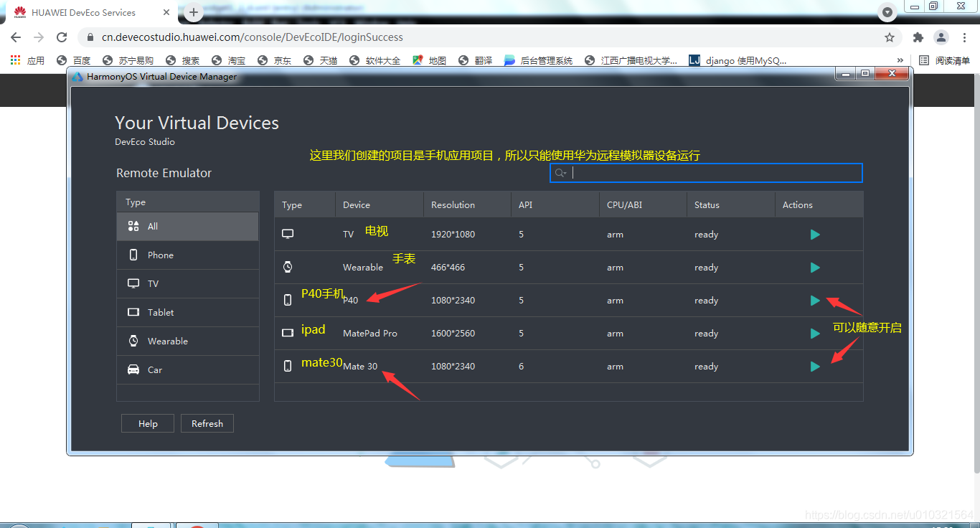Filter devices by Car type
The width and height of the screenshot is (980, 528).
(x=187, y=369)
